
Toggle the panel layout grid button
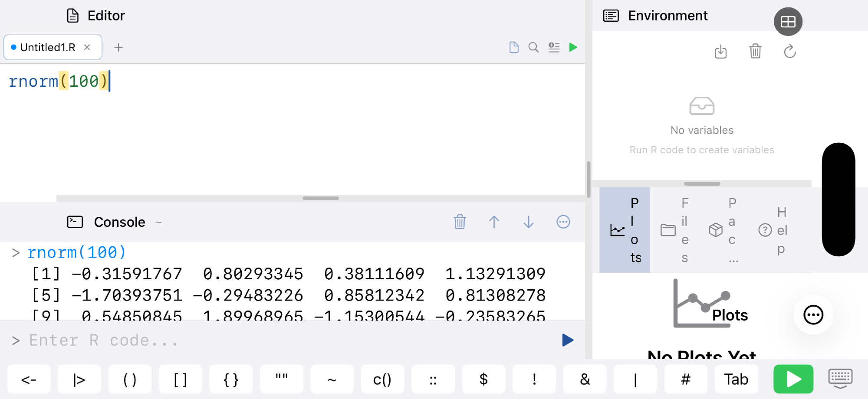(788, 22)
